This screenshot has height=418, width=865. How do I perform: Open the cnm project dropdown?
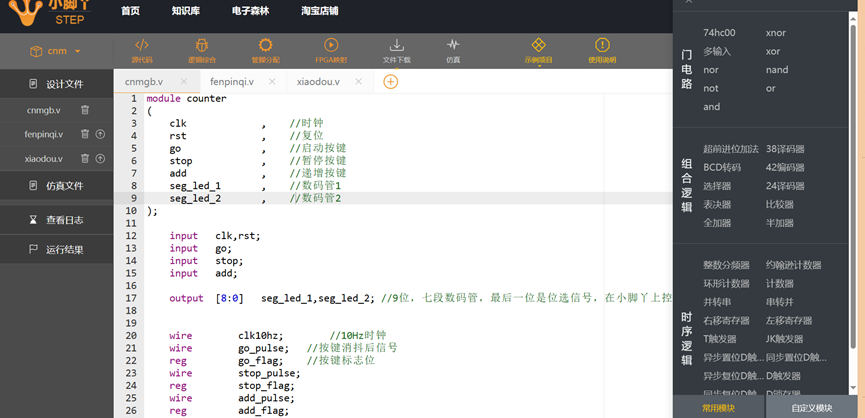pyautogui.click(x=55, y=51)
